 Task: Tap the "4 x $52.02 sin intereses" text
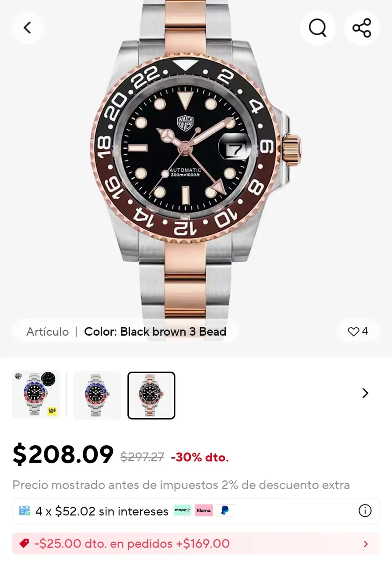[102, 511]
